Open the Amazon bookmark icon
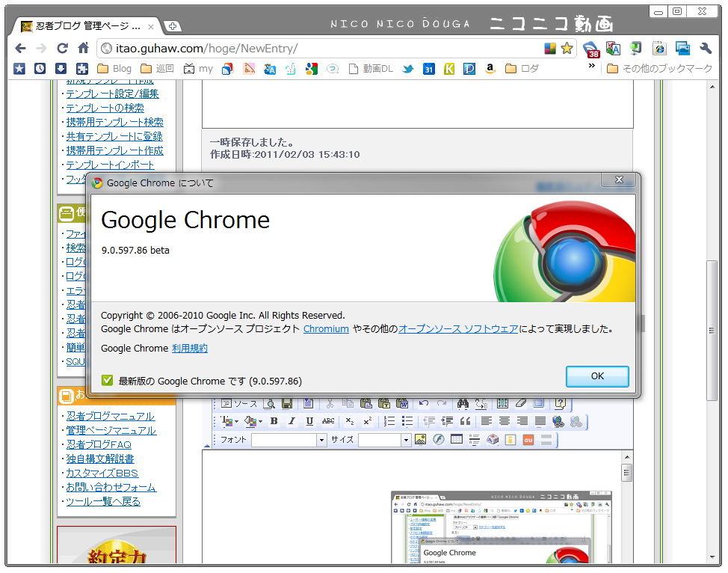Image resolution: width=728 pixels, height=573 pixels. coord(490,69)
